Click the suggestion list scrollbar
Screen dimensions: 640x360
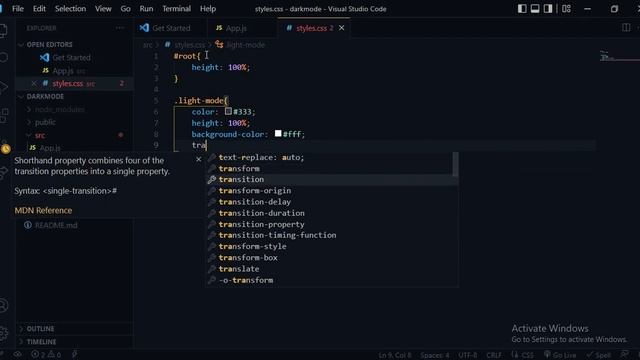(456, 164)
